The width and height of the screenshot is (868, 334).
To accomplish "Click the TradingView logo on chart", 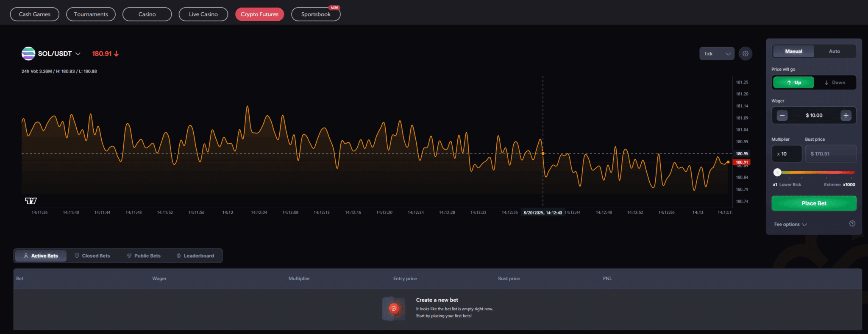I will pos(31,200).
